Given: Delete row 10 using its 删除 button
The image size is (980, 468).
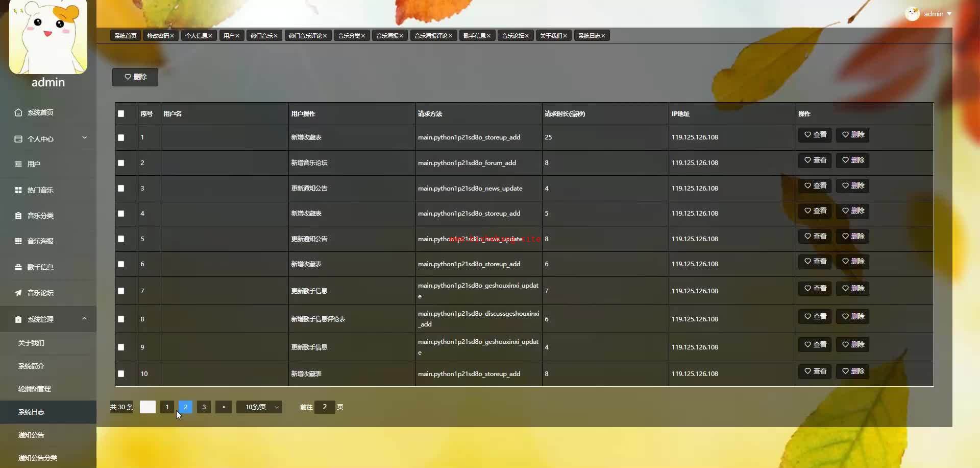Looking at the screenshot, I should [x=853, y=371].
